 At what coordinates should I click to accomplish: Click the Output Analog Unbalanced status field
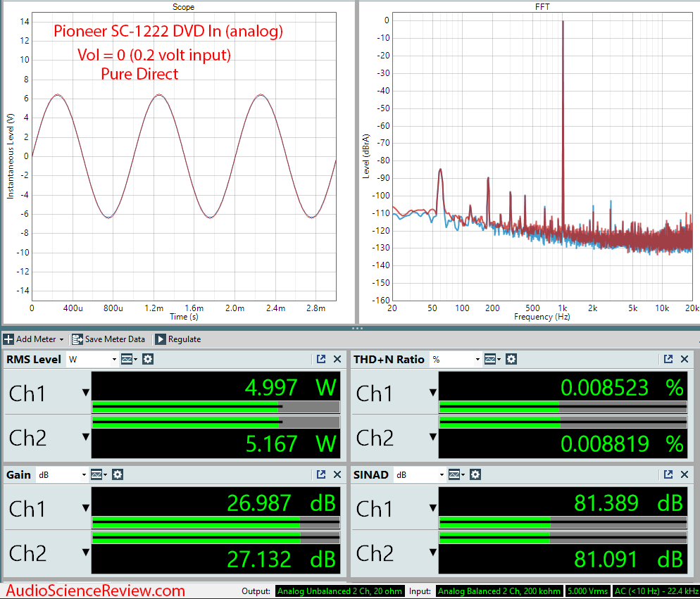click(339, 591)
